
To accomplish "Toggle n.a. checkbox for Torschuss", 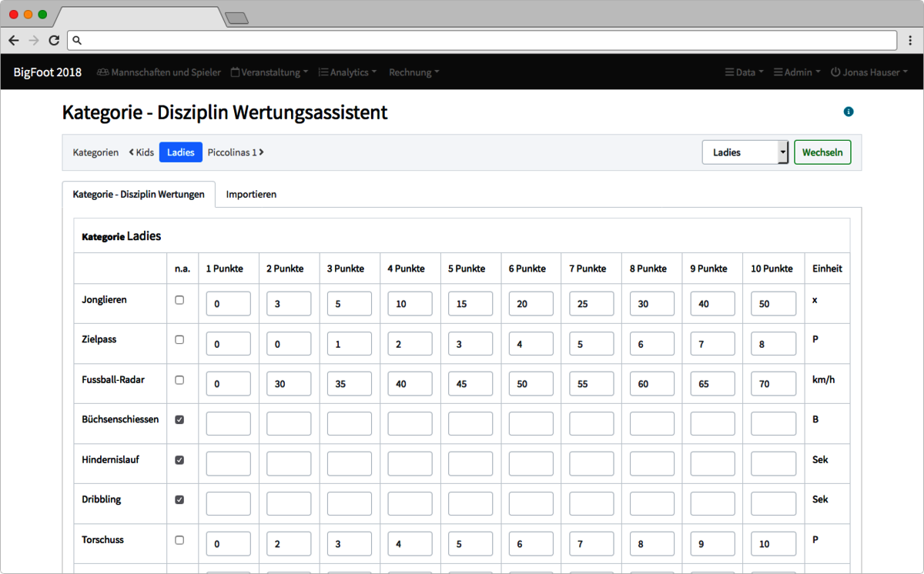I will point(179,540).
